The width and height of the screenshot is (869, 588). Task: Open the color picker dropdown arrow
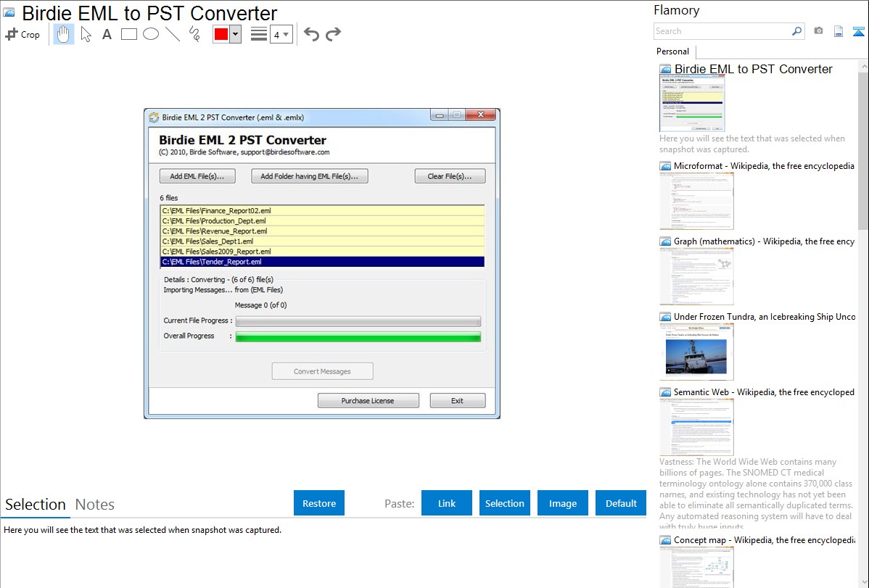(x=236, y=34)
